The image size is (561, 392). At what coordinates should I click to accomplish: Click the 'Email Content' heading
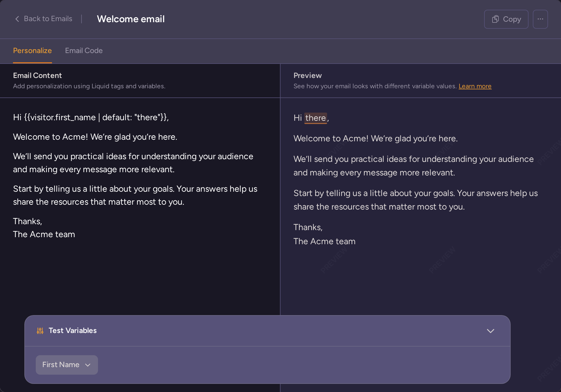tap(37, 76)
